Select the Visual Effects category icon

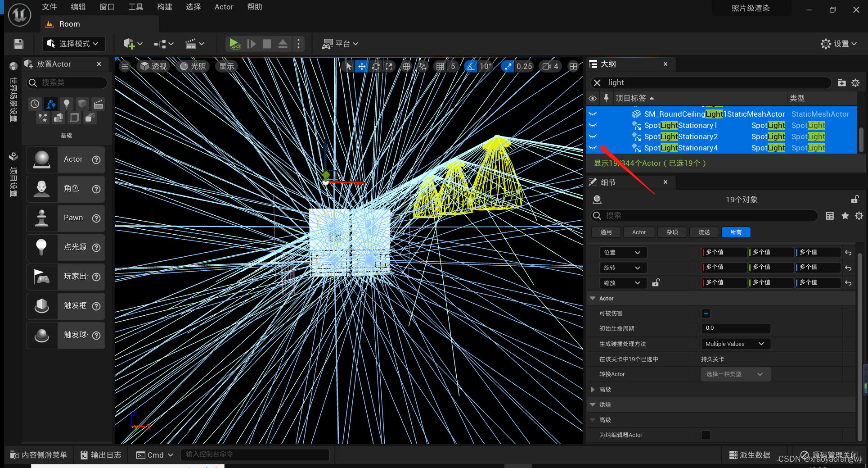click(43, 118)
